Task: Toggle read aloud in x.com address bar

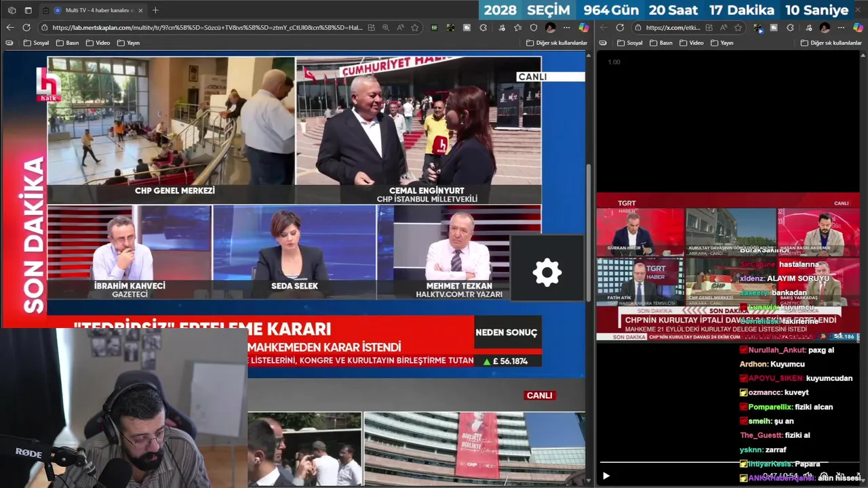Action: tap(724, 28)
